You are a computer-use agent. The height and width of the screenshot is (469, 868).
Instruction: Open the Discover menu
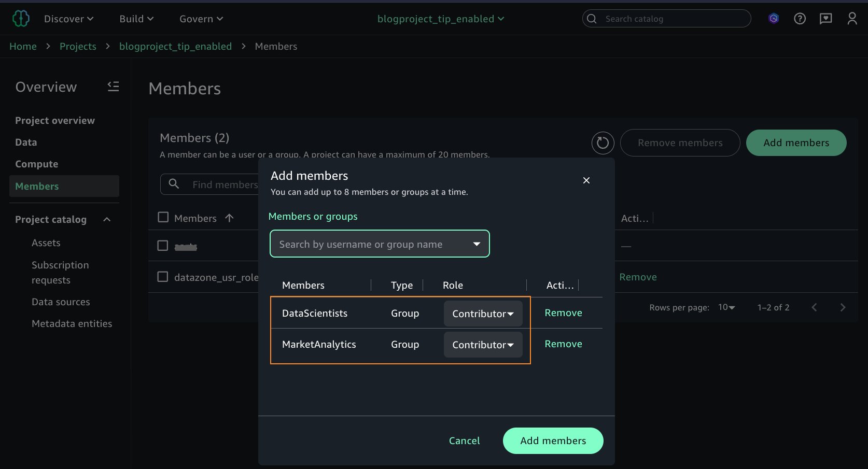pos(68,19)
